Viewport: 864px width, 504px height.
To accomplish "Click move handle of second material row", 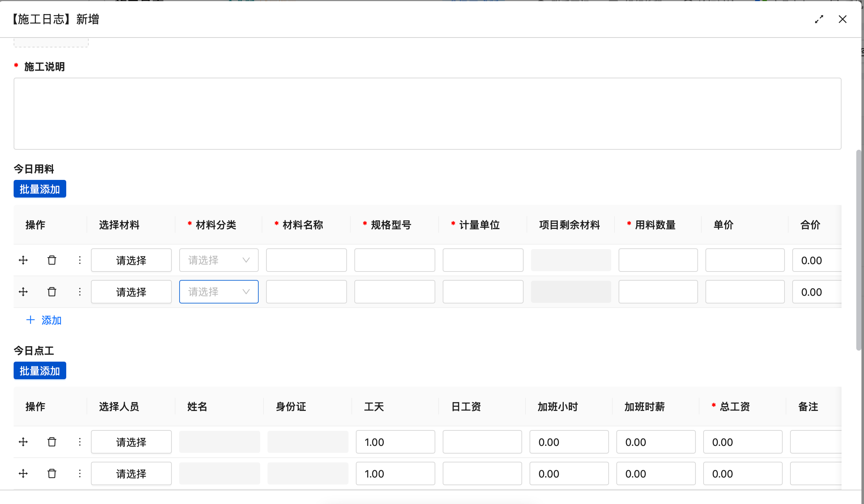I will click(23, 292).
